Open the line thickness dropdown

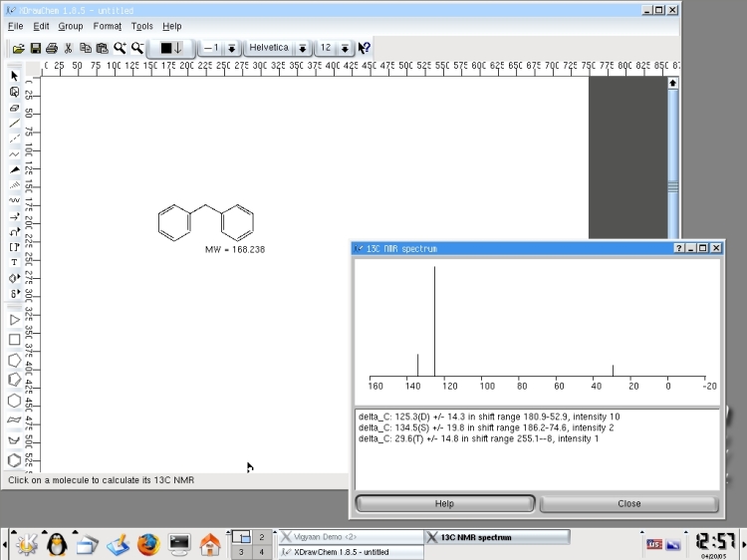tap(231, 48)
